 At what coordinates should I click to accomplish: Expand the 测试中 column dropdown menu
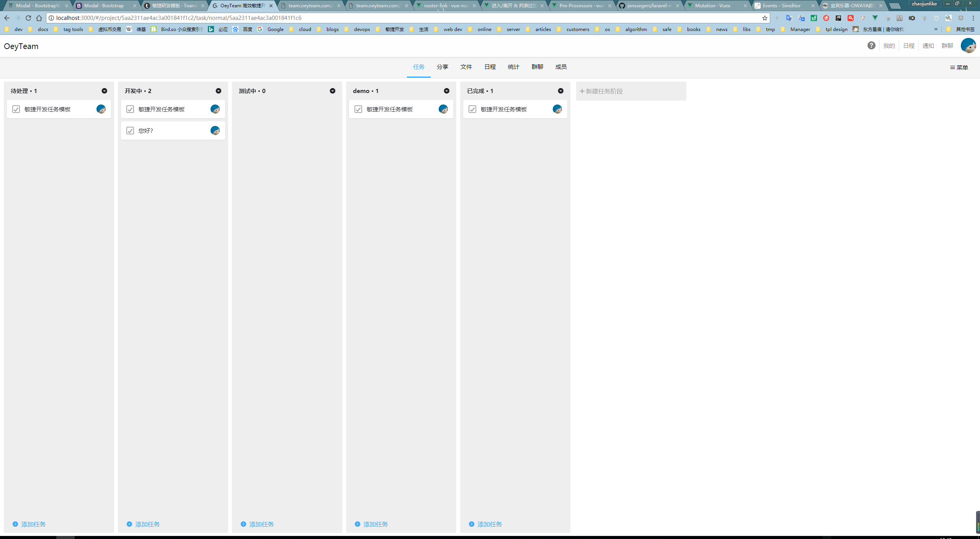point(332,91)
